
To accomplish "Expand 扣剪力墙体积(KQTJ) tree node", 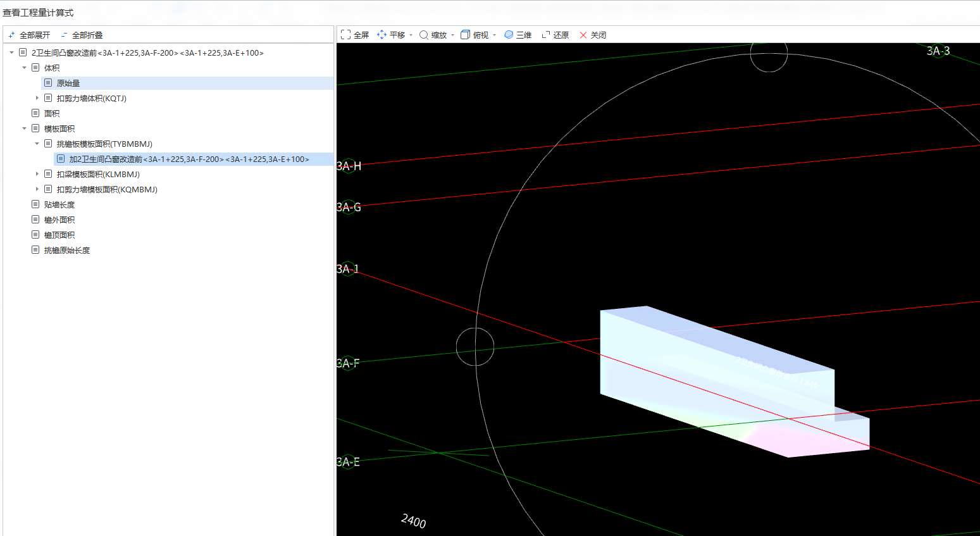I will (x=37, y=98).
